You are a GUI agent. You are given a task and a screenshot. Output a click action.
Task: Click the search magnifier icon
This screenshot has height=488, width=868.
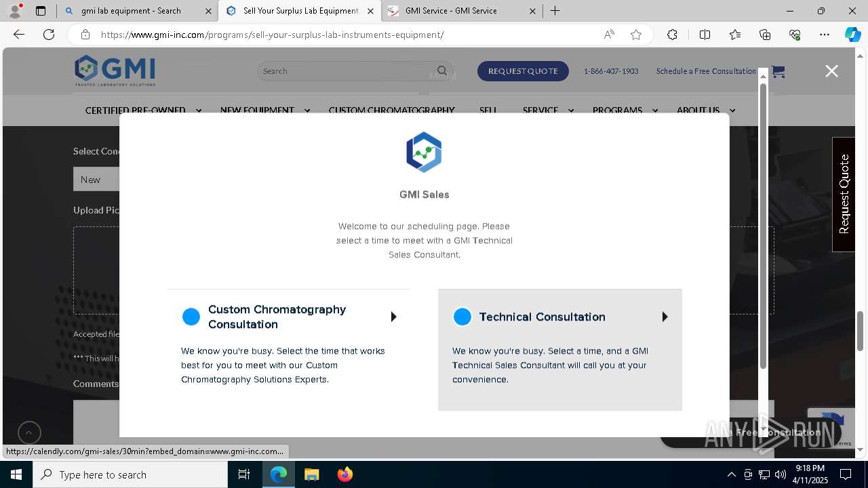point(442,70)
